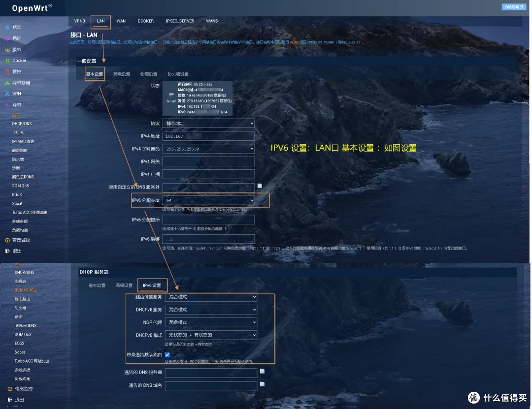Image resolution: width=532 pixels, height=409 pixels.
Task: Open the 防火墙设置 tab
Action: pyautogui.click(x=178, y=74)
